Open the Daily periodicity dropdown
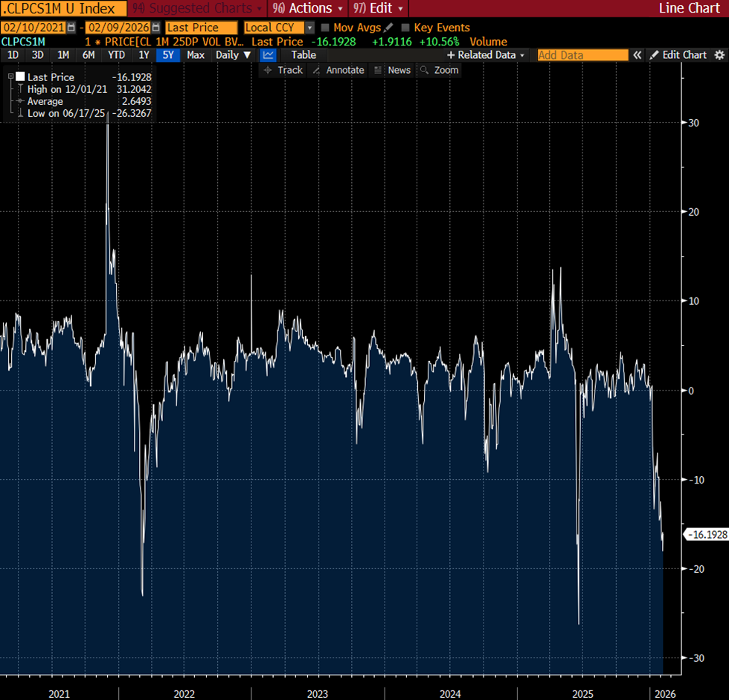The width and height of the screenshot is (729, 700). coord(233,55)
